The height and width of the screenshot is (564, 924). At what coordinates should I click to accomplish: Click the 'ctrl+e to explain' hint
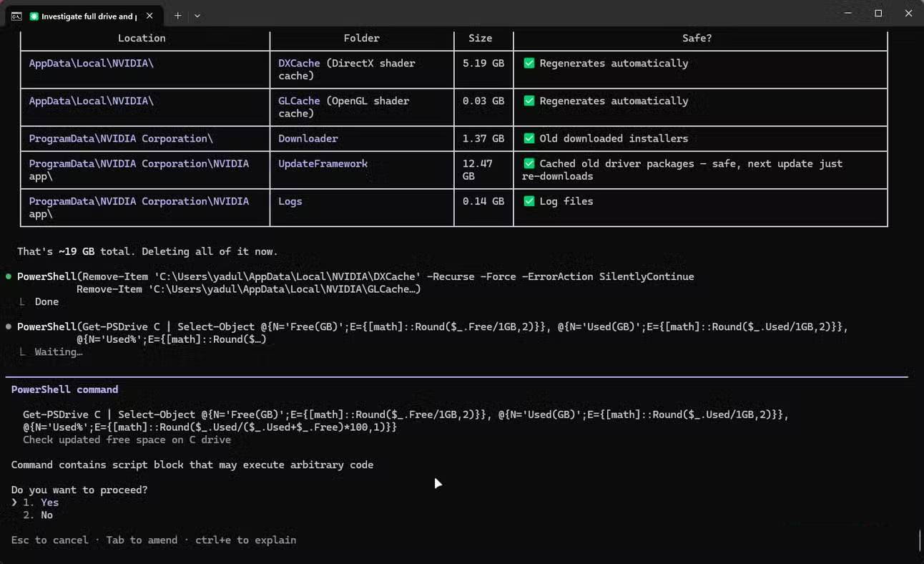pos(245,540)
